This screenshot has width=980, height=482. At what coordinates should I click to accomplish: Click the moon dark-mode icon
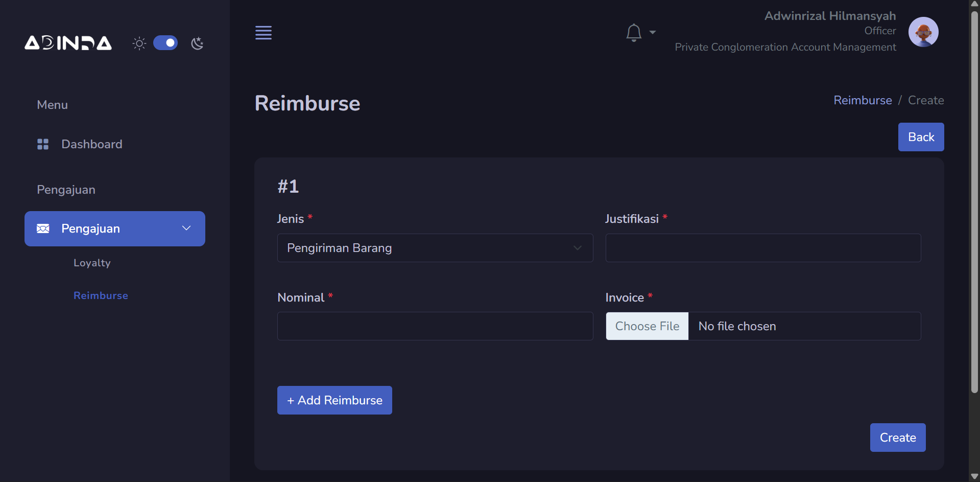point(197,43)
